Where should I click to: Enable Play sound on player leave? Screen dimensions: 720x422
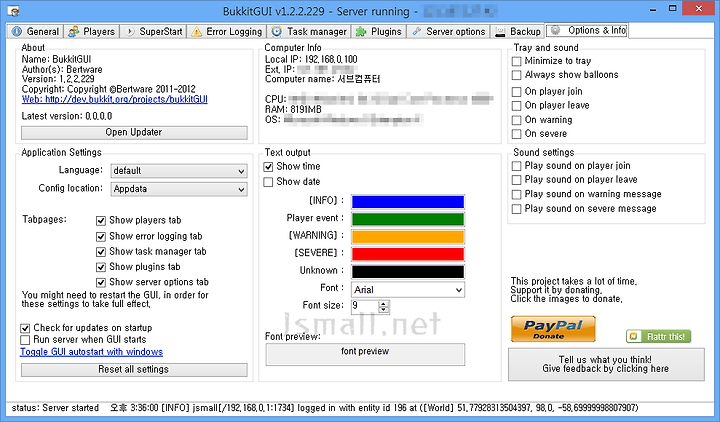tap(517, 180)
